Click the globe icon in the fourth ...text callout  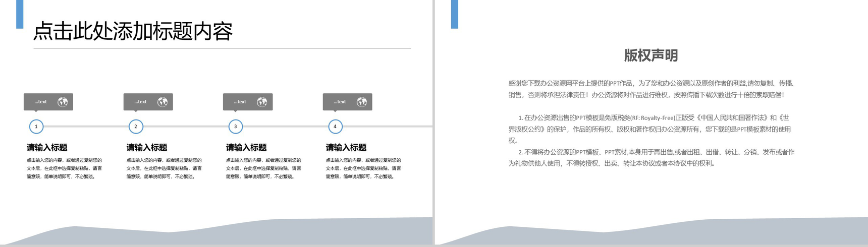point(362,102)
